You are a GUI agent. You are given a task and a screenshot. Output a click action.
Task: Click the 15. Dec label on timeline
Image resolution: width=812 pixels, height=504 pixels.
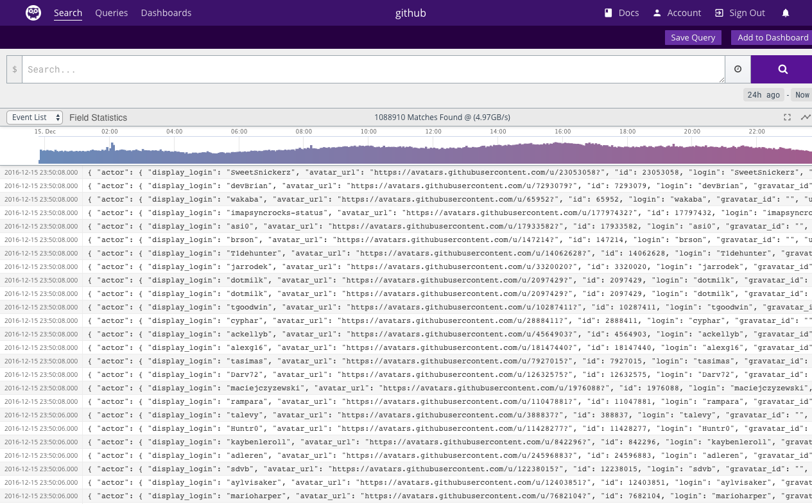[45, 131]
